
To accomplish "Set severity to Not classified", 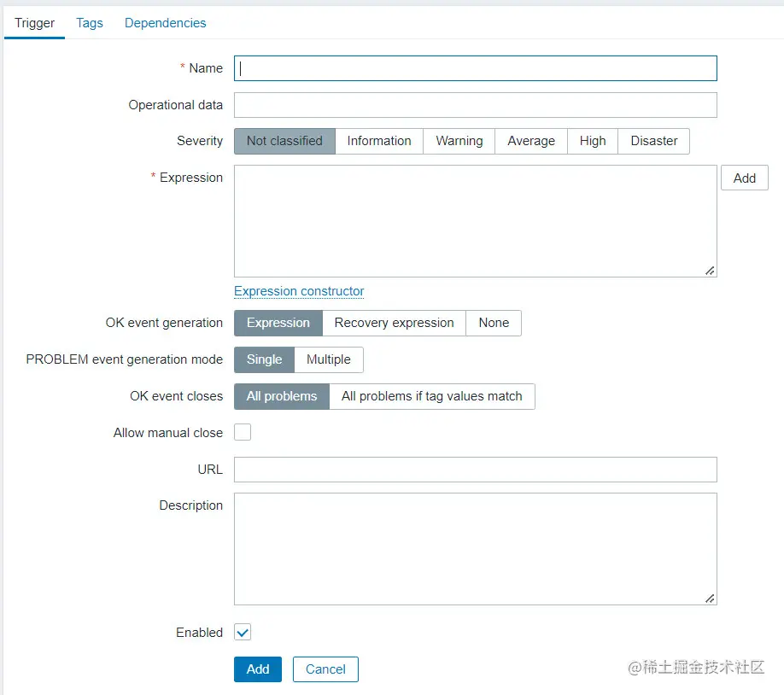I will (x=284, y=141).
